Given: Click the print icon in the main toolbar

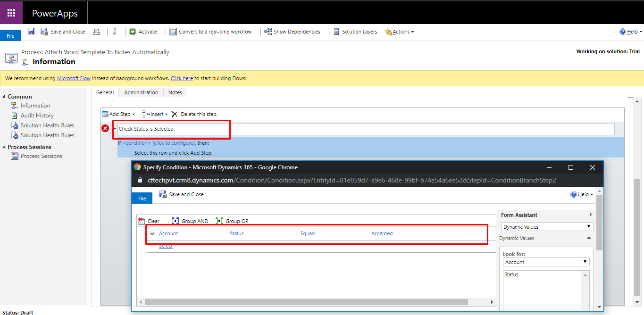Looking at the screenshot, I should [x=97, y=32].
